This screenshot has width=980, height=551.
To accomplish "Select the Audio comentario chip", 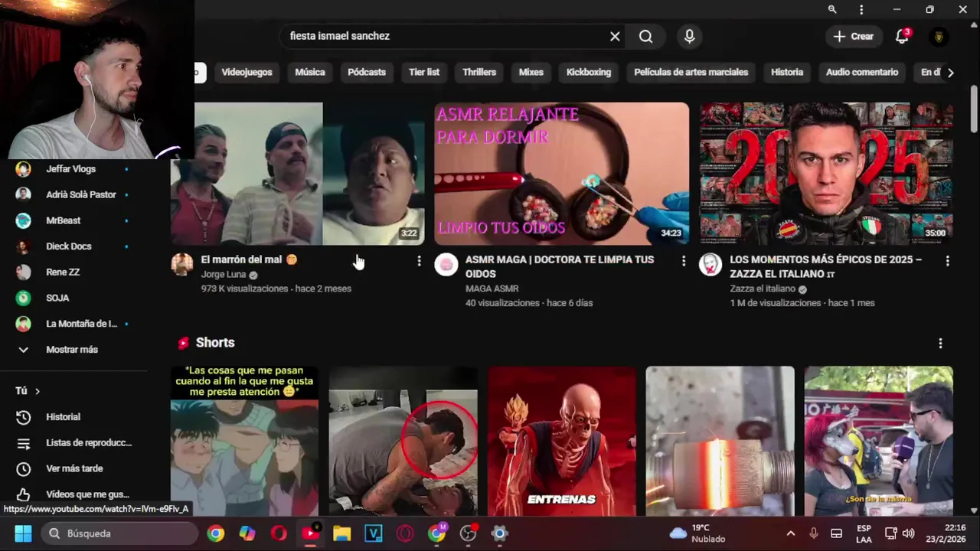I will pyautogui.click(x=862, y=72).
